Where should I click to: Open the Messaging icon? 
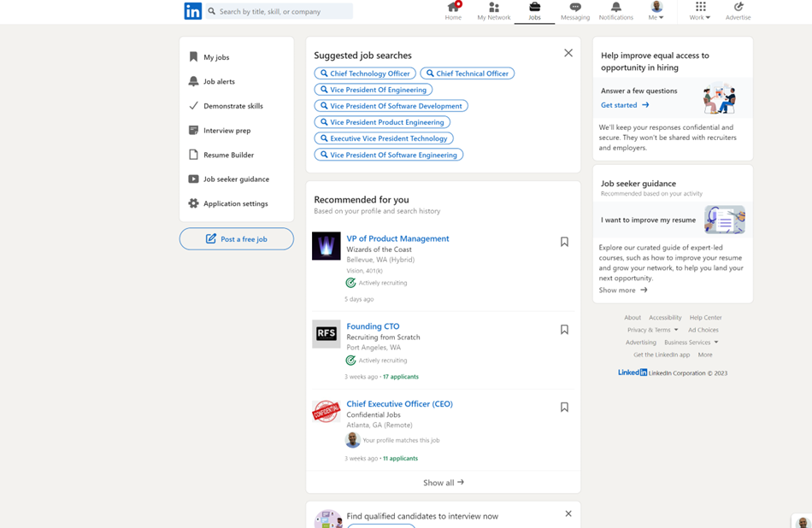(575, 8)
